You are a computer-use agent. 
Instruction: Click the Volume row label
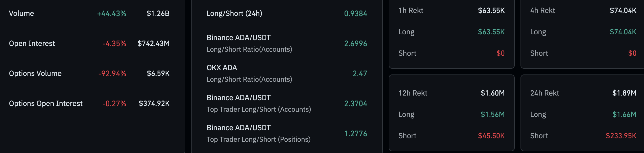[x=21, y=14]
